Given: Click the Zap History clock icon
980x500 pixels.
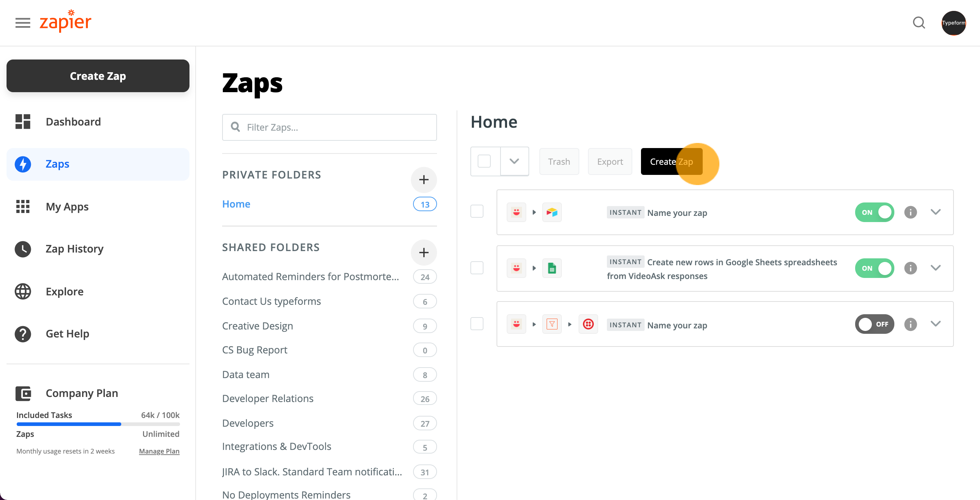Looking at the screenshot, I should pos(23,249).
